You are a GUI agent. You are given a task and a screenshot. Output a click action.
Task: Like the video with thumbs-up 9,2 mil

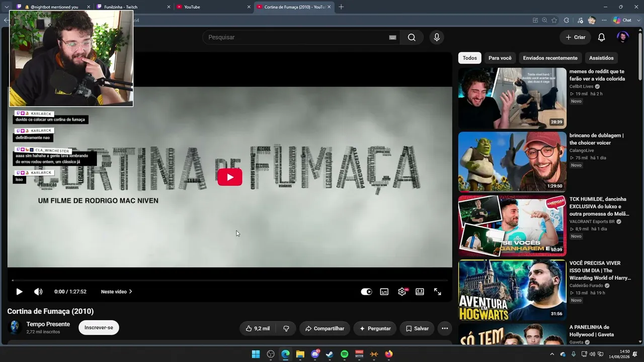point(258,328)
